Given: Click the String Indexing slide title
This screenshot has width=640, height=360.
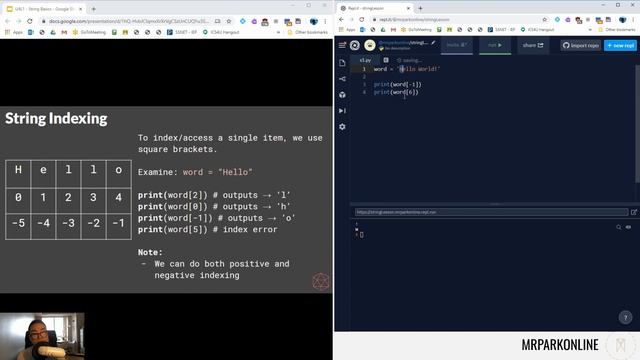Looking at the screenshot, I should [x=56, y=118].
